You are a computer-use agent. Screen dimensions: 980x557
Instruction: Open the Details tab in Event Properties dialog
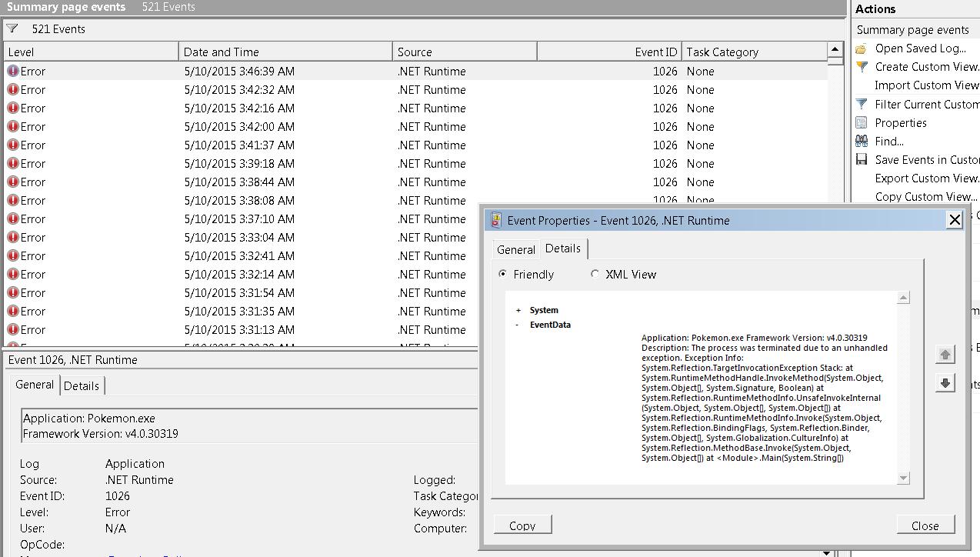[563, 248]
